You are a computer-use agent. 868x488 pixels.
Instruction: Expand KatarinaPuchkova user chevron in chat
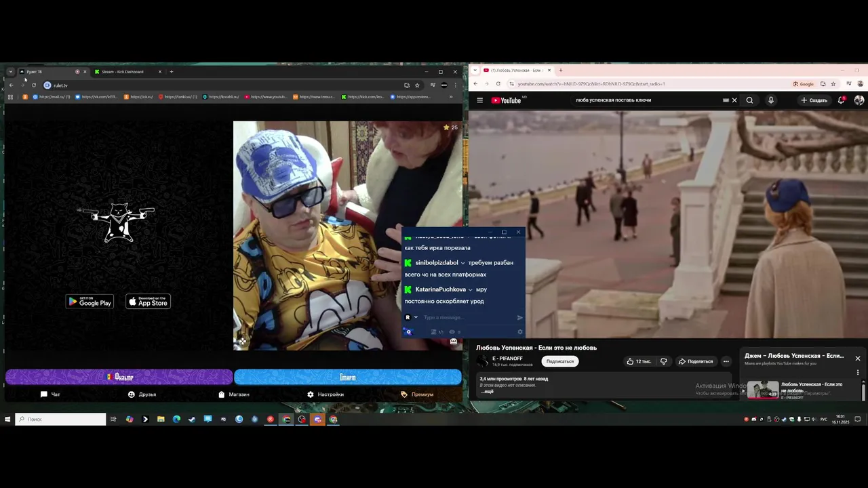(x=470, y=289)
